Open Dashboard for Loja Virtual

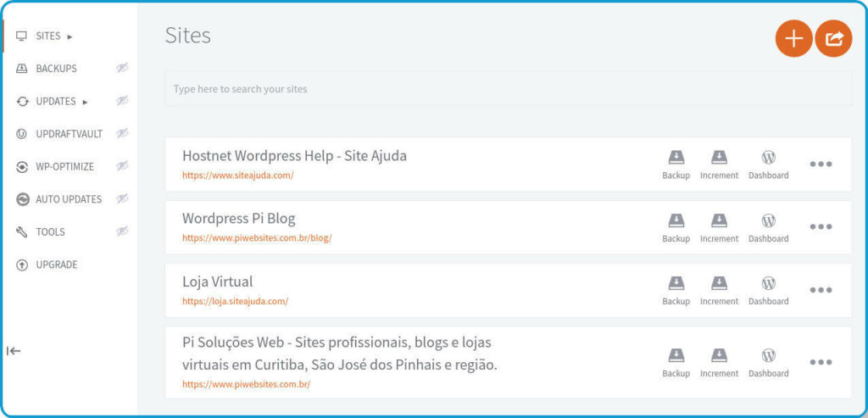coord(768,291)
